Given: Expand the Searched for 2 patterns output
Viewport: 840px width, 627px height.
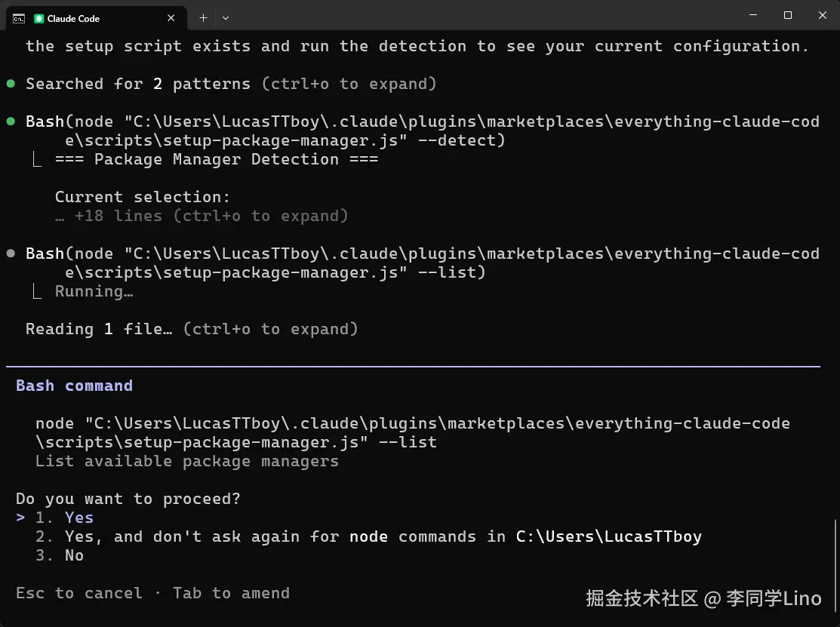Looking at the screenshot, I should coord(349,84).
